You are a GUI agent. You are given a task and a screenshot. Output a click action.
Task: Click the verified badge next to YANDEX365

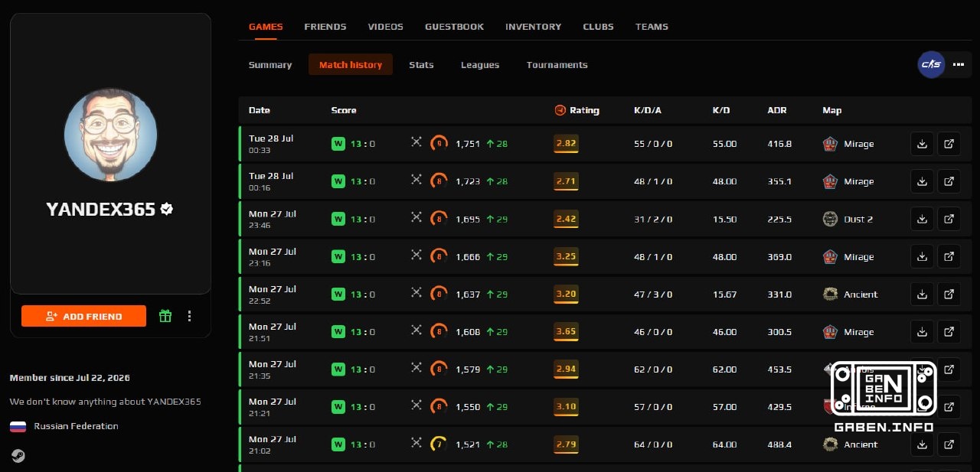166,208
